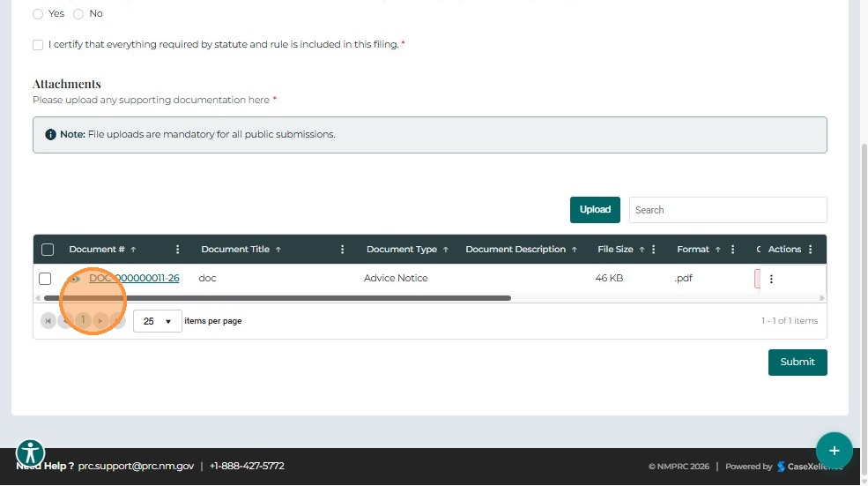Open the accessibility options icon
Screen dimensions: 868x486
31,453
